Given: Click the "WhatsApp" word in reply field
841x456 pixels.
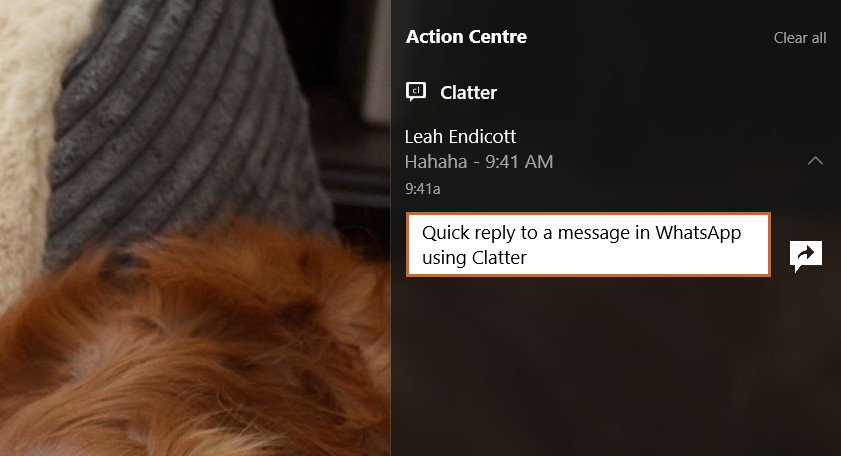Looking at the screenshot, I should tap(698, 233).
